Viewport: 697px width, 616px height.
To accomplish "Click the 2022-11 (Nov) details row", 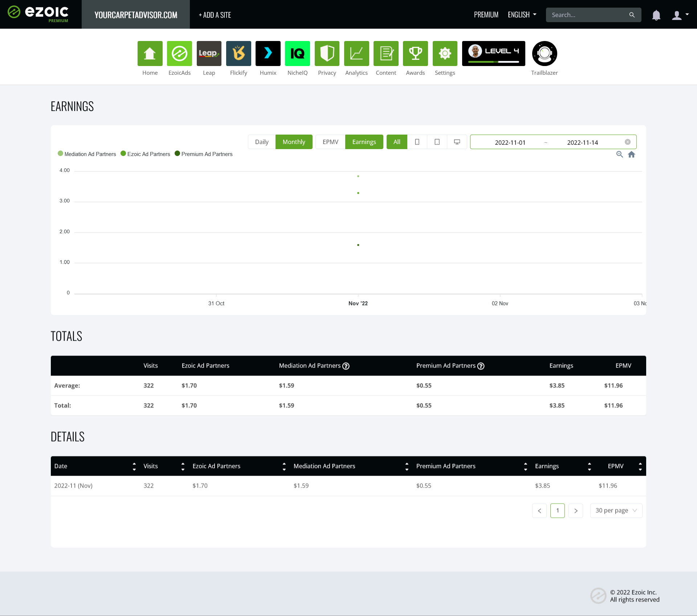I will (348, 486).
